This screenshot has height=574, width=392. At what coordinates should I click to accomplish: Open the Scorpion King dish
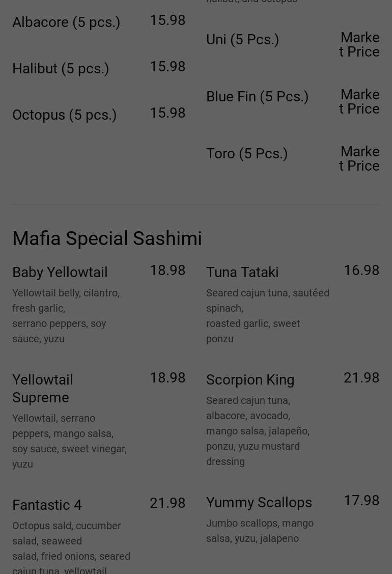click(x=250, y=380)
